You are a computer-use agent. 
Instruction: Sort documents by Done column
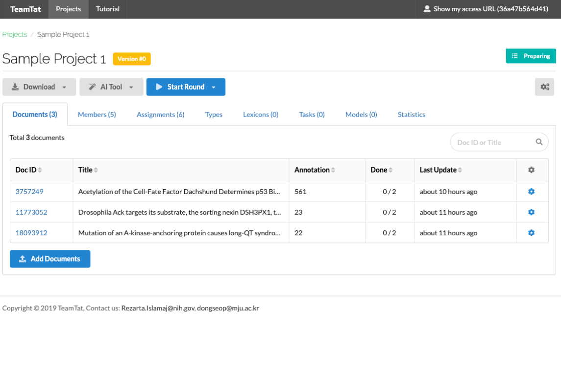pyautogui.click(x=381, y=170)
